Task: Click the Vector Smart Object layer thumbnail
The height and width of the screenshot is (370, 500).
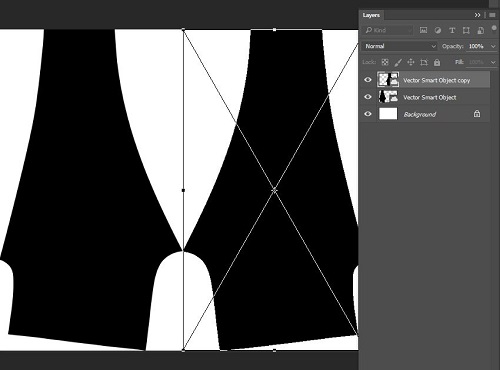Action: tap(388, 97)
